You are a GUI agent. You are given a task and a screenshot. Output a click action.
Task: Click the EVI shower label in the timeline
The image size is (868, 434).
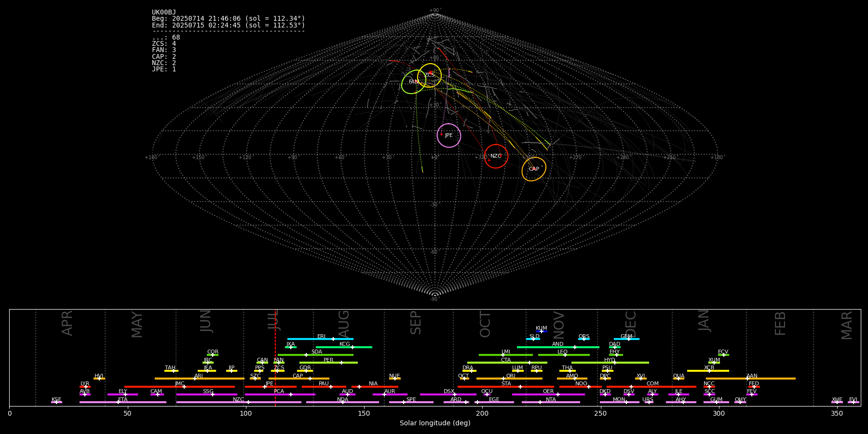(x=853, y=400)
